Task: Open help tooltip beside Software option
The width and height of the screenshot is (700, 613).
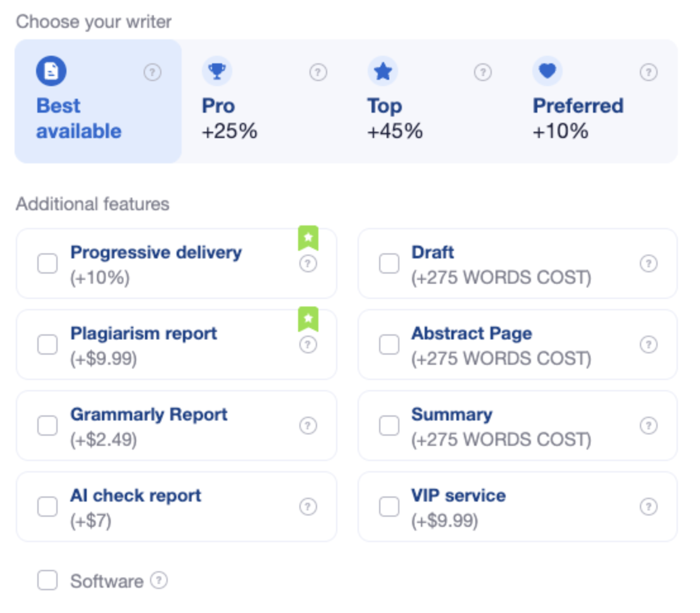Action: point(159,580)
